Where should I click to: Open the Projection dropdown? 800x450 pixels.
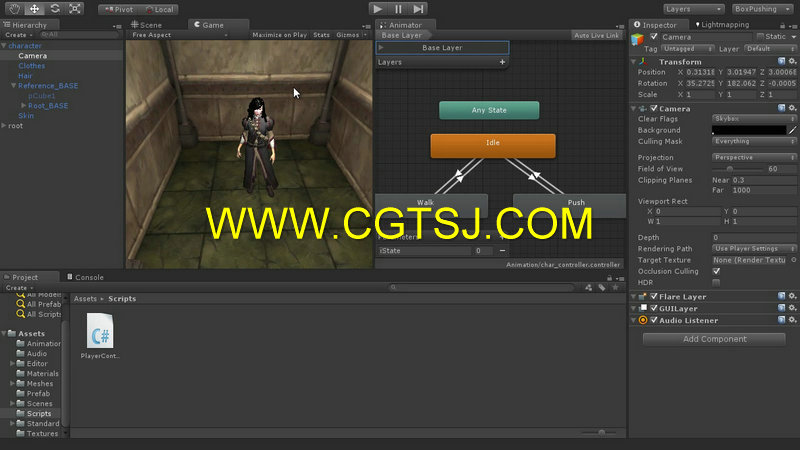(x=754, y=158)
